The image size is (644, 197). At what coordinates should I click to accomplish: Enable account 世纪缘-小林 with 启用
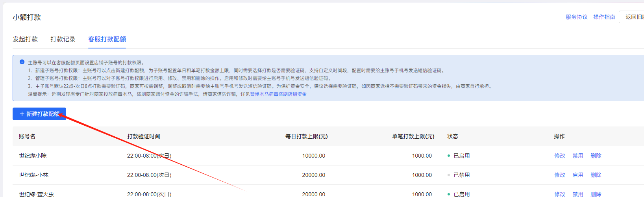(x=577, y=175)
